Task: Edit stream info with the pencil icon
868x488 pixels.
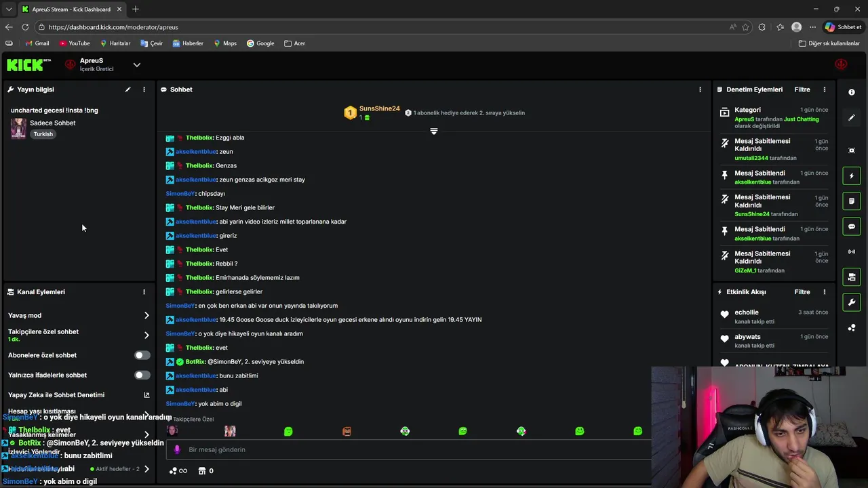Action: (x=127, y=89)
